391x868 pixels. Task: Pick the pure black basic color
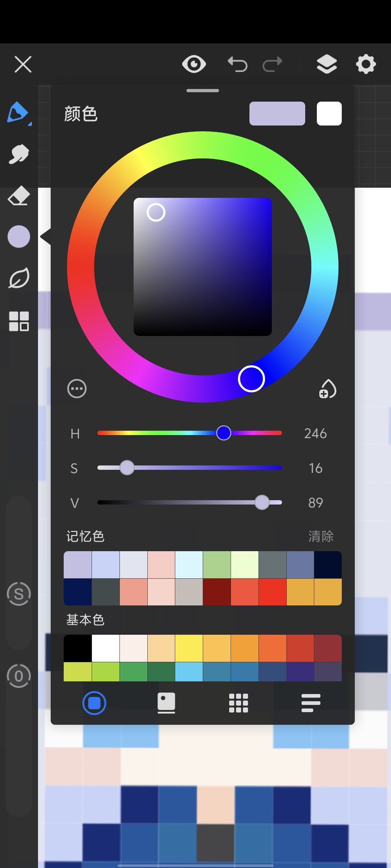[x=78, y=648]
